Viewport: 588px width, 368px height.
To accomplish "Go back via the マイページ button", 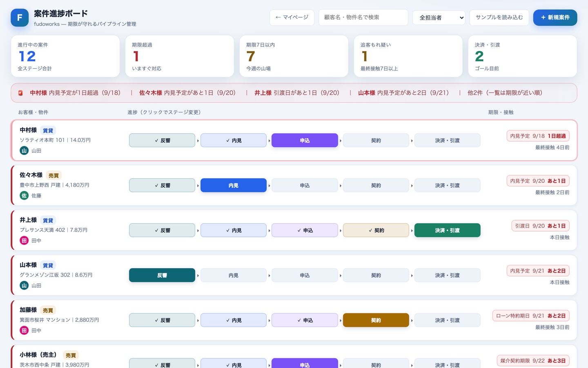I will [x=292, y=18].
